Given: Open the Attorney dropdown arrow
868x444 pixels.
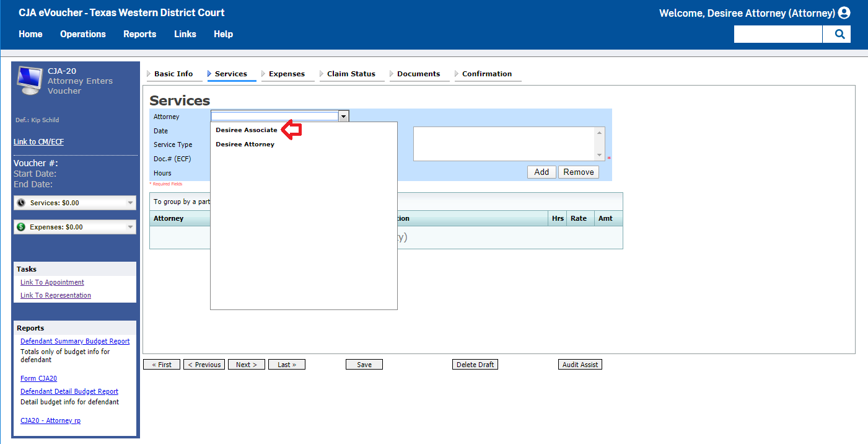Looking at the screenshot, I should click(x=343, y=116).
